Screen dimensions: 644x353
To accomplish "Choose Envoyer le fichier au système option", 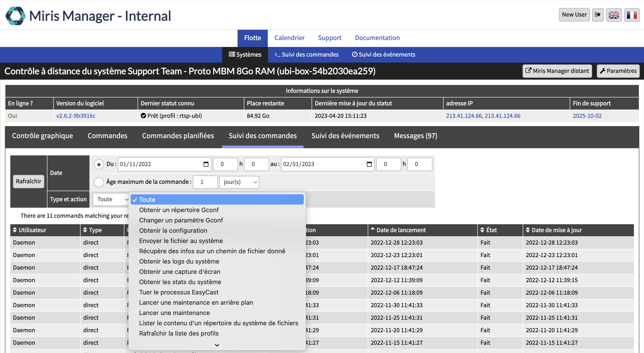I will tap(217, 241).
